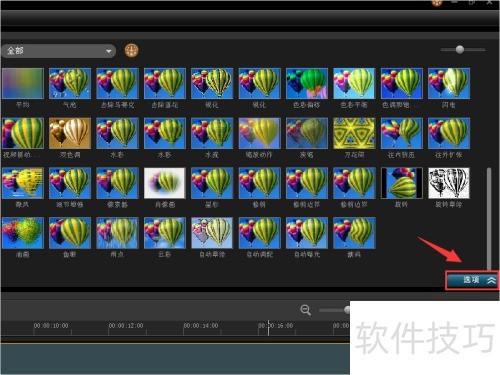Select the 平均 blurred filter thumbnail
This screenshot has height=375, width=500.
[23, 83]
